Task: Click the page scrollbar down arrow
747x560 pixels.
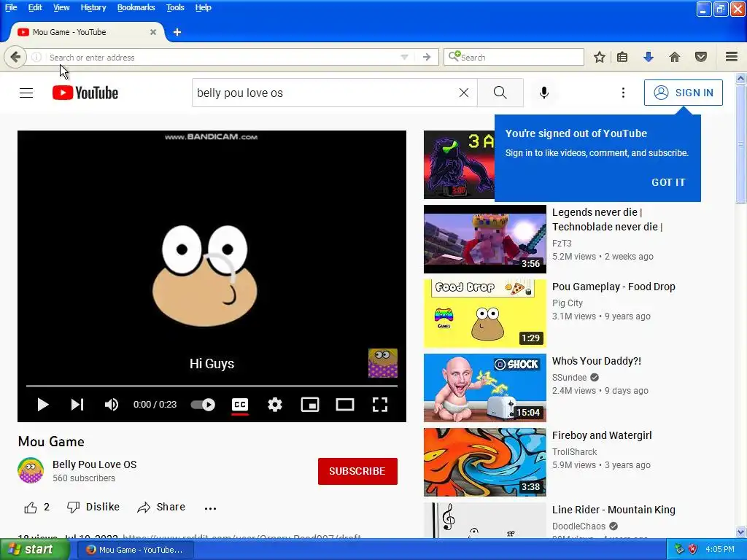Action: pos(741,532)
